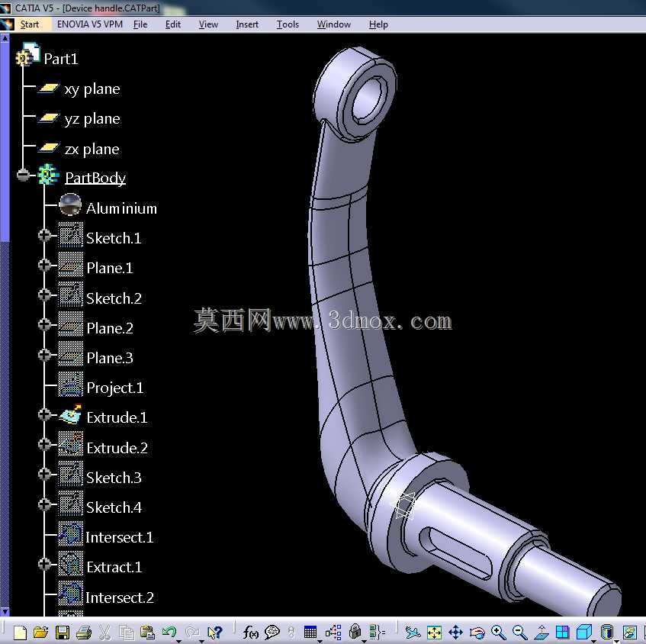Screen dimensions: 646x644
Task: Open the Formula f(x) tool
Action: point(250,632)
